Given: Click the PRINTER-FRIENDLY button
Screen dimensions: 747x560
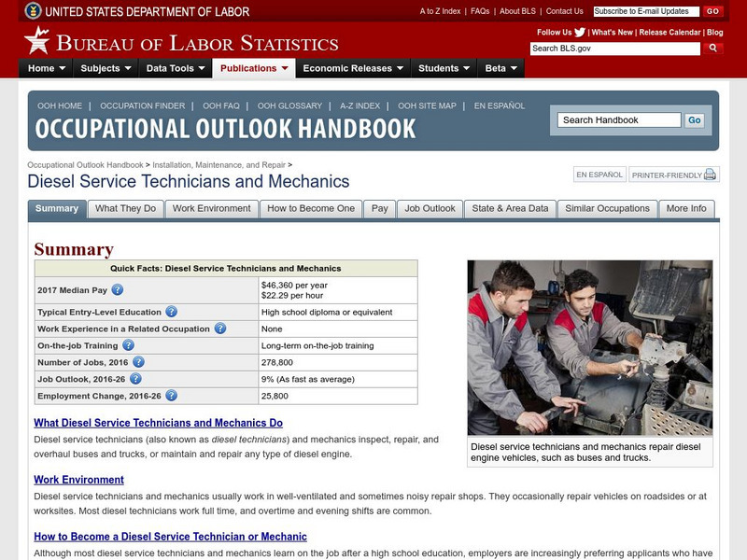Looking at the screenshot, I should (673, 175).
